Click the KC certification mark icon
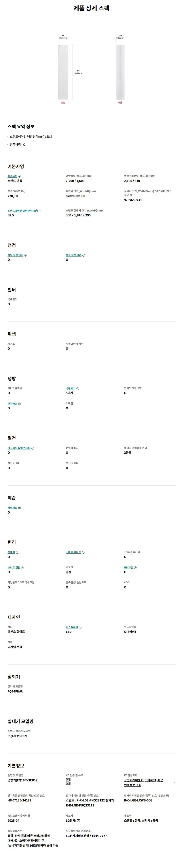Screen dimensions: 183x868 (68, 782)
